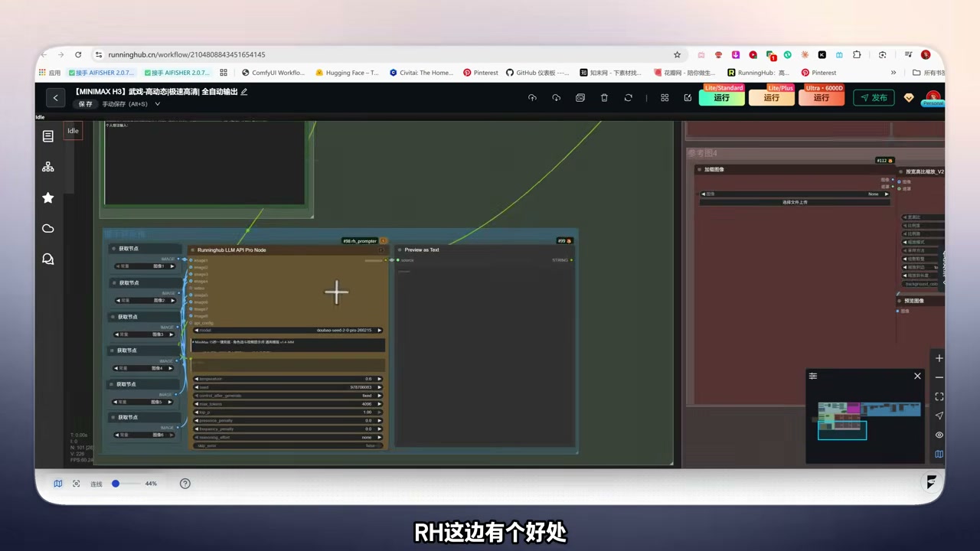Image resolution: width=980 pixels, height=551 pixels.
Task: Toggle the minimap map icon at right
Action: pos(939,454)
